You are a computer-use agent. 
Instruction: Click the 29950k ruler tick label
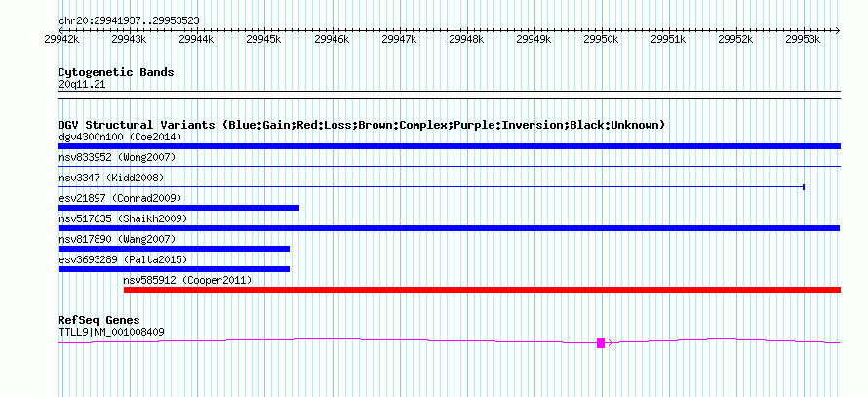coord(601,39)
